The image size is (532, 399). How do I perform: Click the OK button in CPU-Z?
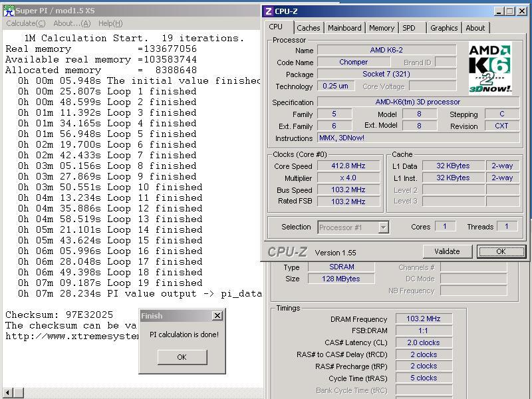(x=501, y=251)
